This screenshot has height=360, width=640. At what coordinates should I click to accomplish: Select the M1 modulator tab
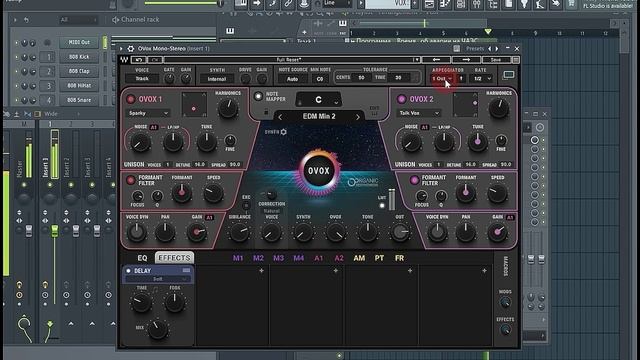tap(238, 258)
